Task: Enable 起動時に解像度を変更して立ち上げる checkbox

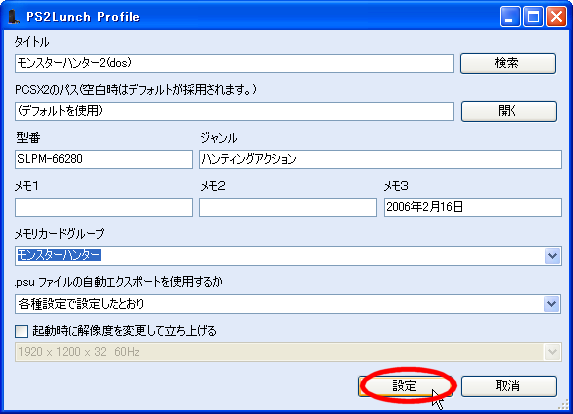Action: [22, 331]
